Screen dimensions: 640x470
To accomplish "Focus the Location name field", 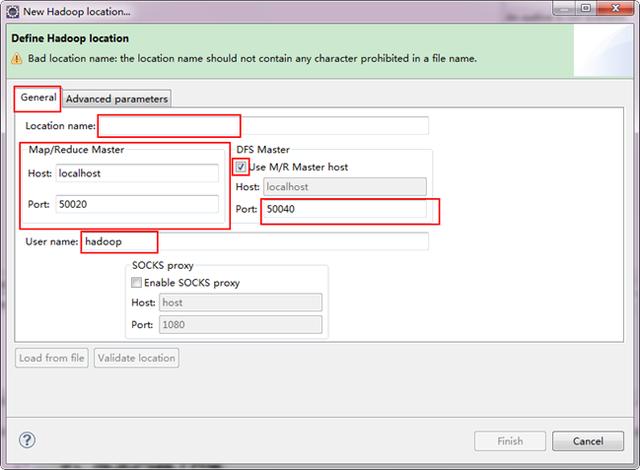I will (263, 126).
